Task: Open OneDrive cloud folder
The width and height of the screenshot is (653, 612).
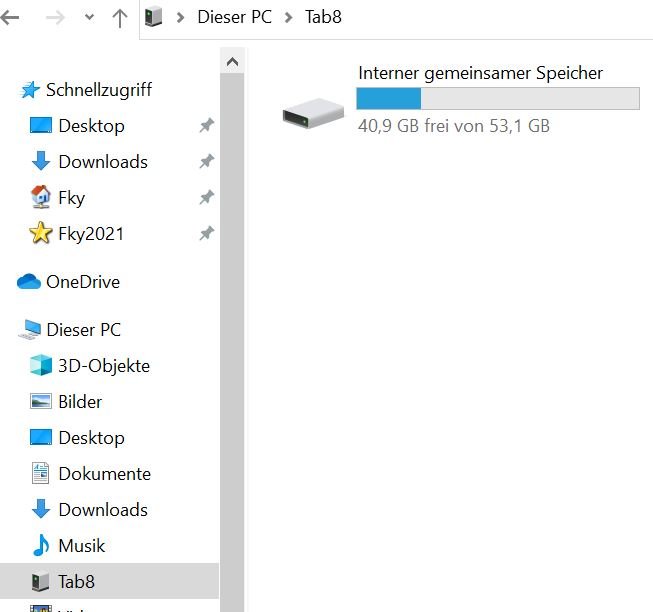Action: click(x=83, y=282)
